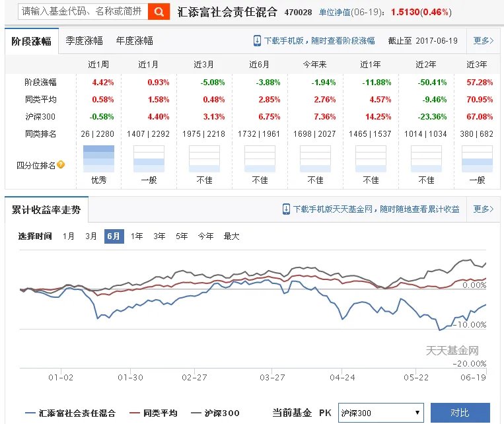Click the fund code search input field
The height and width of the screenshot is (424, 504).
[83, 12]
